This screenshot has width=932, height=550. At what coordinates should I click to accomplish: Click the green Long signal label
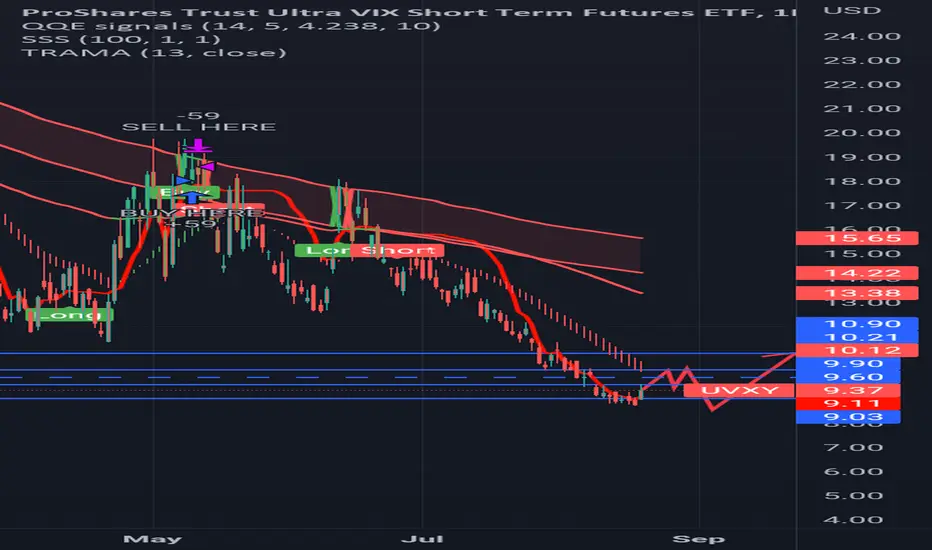[x=70, y=315]
